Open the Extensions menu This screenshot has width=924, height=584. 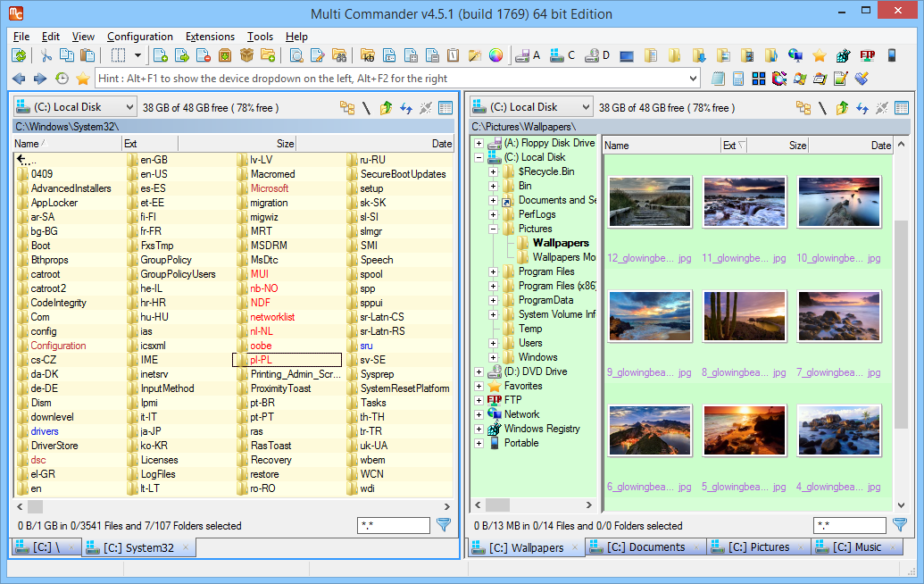210,37
